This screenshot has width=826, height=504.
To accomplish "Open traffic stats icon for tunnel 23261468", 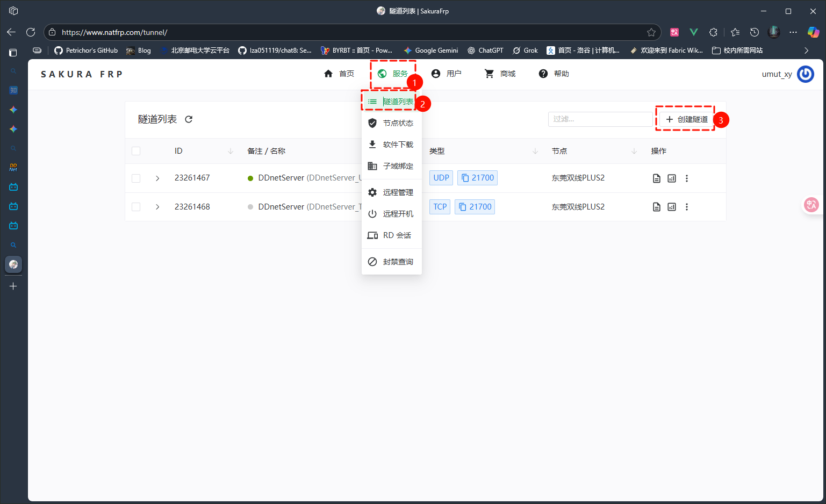I will point(672,207).
